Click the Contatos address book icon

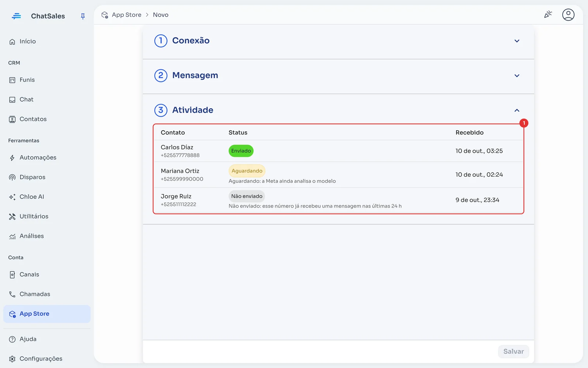[12, 119]
